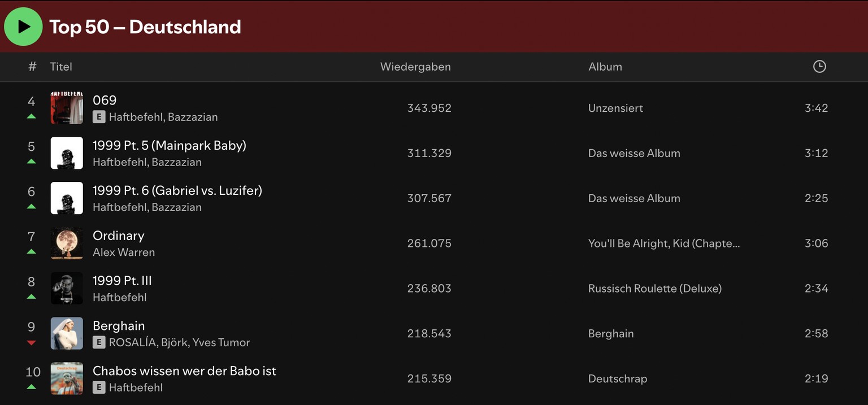Sort tracks via the Titel column header
Screen dimensions: 868x405
(60, 67)
